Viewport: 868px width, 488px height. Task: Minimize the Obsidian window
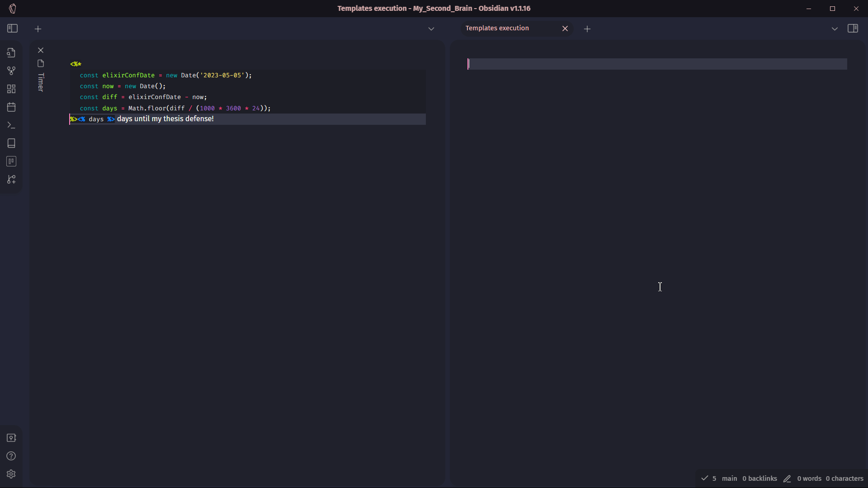[809, 9]
